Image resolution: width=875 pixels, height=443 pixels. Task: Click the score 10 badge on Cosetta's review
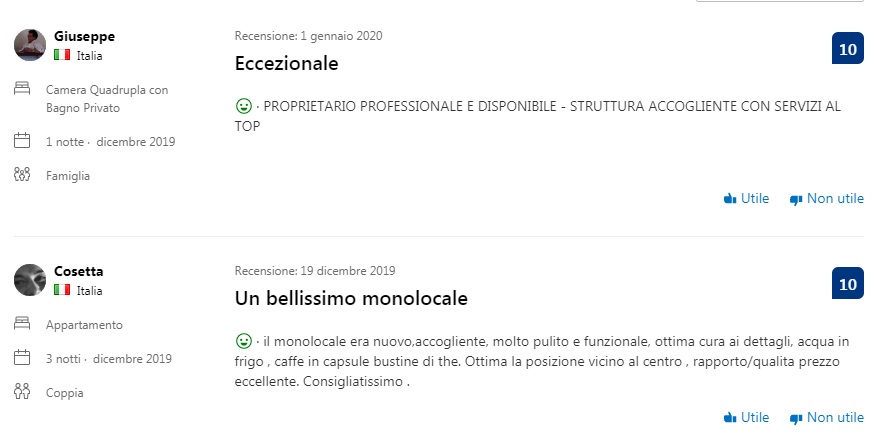(x=848, y=283)
